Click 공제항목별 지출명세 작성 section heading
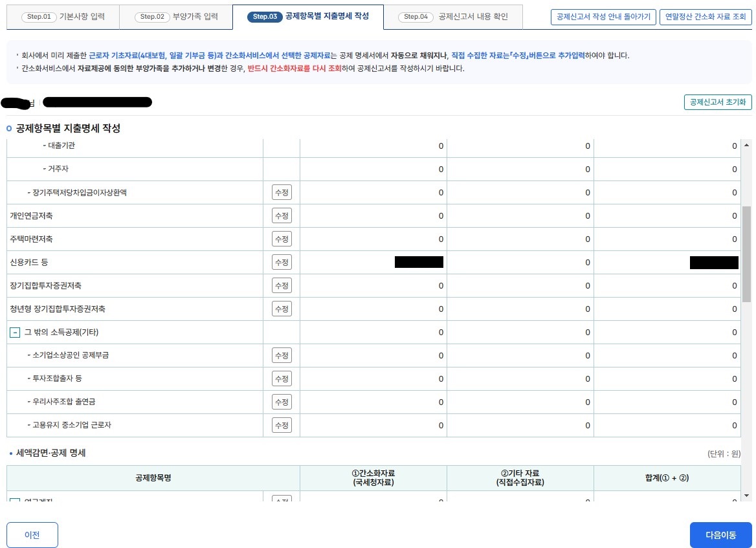 pyautogui.click(x=68, y=128)
